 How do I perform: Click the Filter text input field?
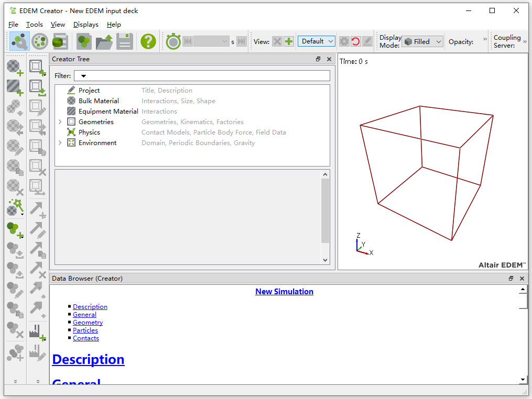click(x=202, y=75)
